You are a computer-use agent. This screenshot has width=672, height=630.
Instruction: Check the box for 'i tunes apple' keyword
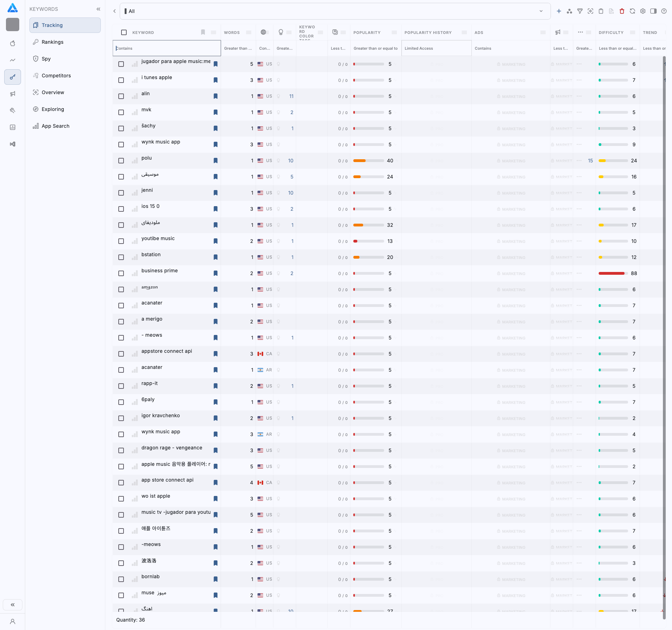click(x=121, y=80)
